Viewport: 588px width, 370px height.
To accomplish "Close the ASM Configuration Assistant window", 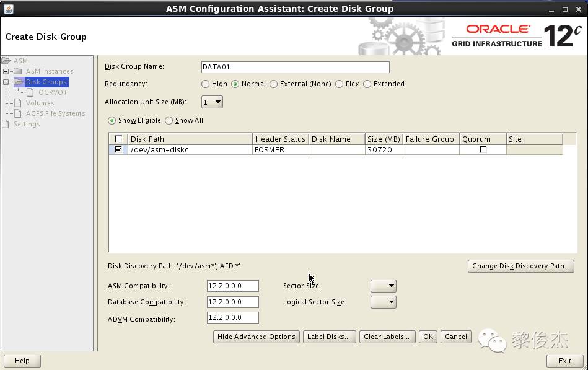I will pos(579,9).
